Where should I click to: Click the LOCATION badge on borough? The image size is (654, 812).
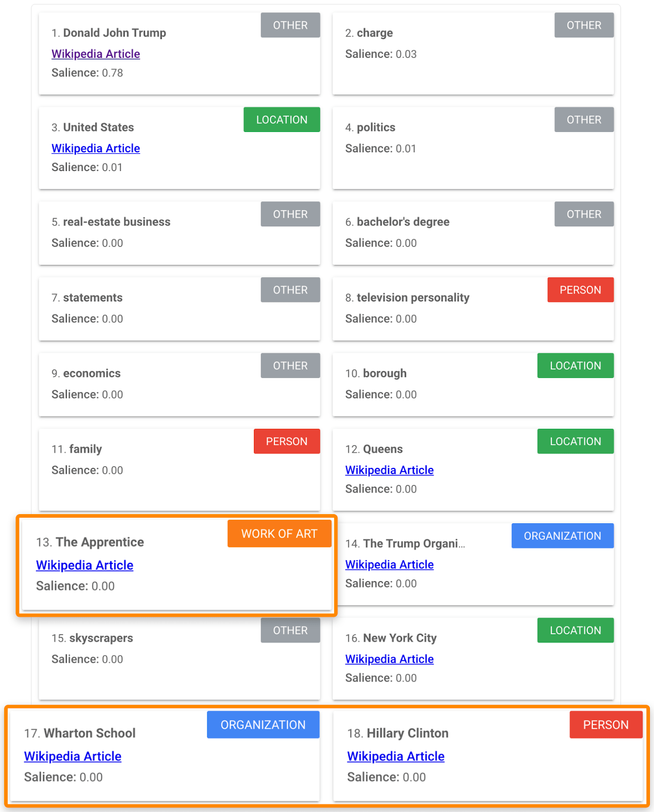click(575, 365)
